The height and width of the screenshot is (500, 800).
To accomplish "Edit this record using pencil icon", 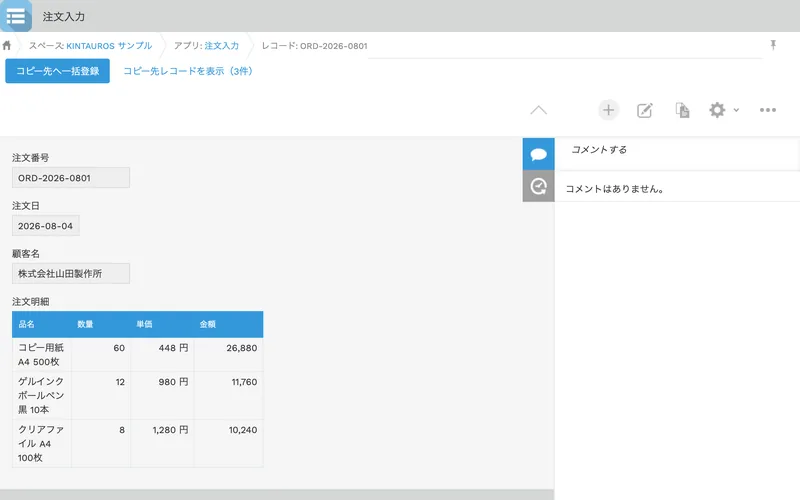I will pos(645,110).
